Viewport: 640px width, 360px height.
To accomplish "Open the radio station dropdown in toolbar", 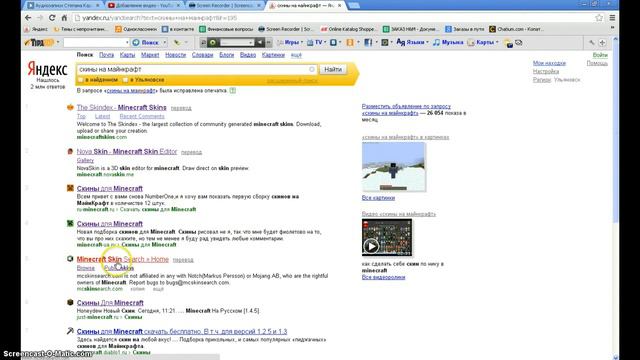I will click(250, 42).
